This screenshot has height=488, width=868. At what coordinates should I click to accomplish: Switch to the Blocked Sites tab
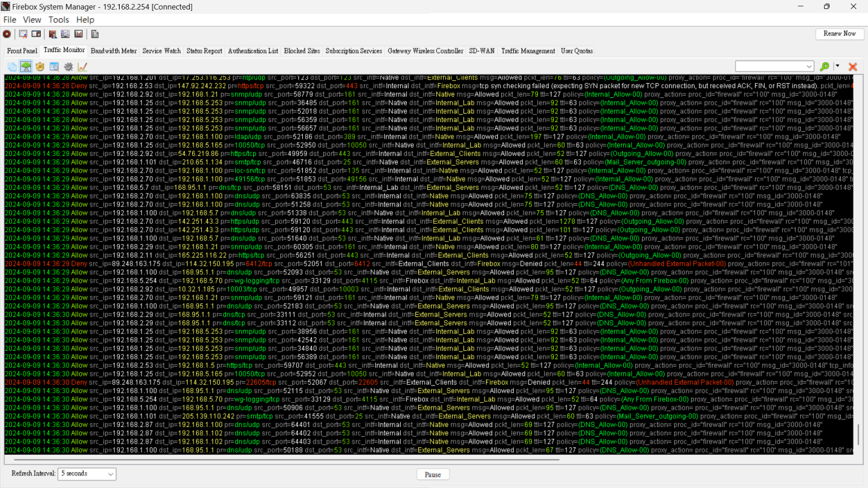[x=302, y=51]
